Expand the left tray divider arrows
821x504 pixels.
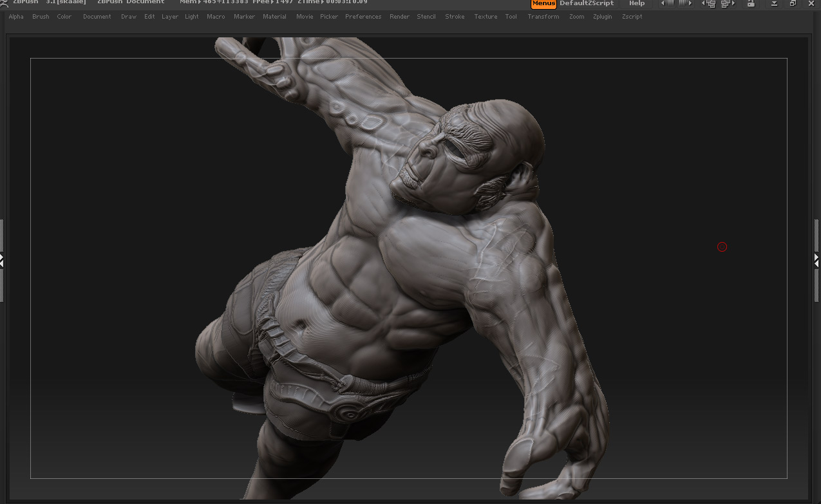point(2,260)
